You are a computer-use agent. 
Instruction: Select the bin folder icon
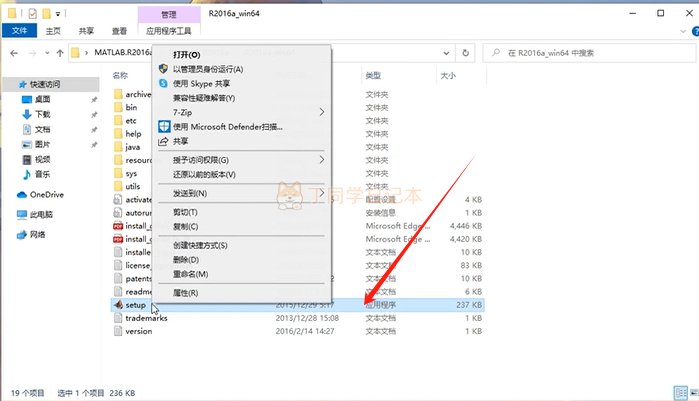click(x=118, y=107)
